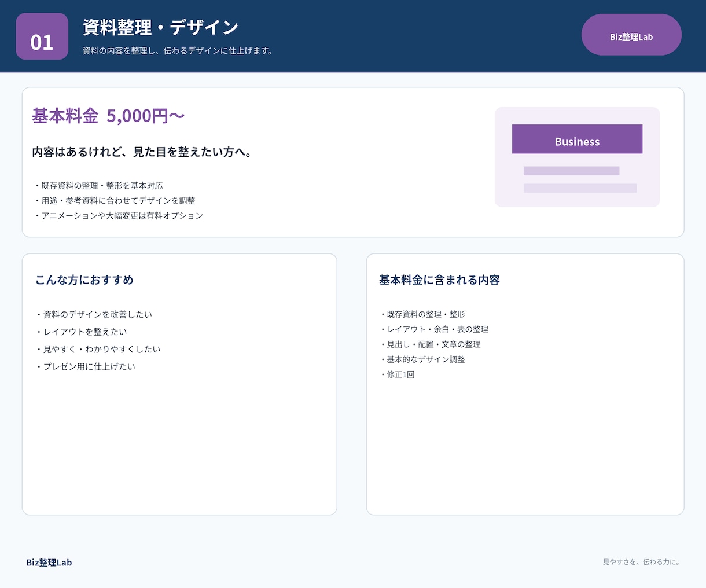This screenshot has width=706, height=588.
Task: Click the Business mockup banner
Action: point(577,139)
